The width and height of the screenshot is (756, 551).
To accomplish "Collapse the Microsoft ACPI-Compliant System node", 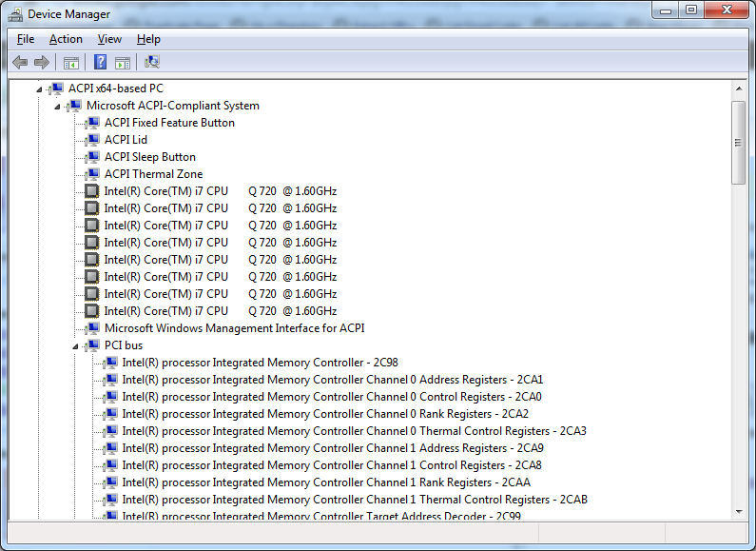I will click(x=57, y=107).
